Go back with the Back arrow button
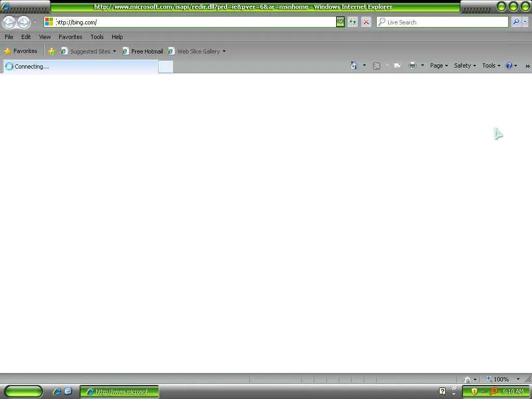This screenshot has width=532, height=399. [x=9, y=22]
